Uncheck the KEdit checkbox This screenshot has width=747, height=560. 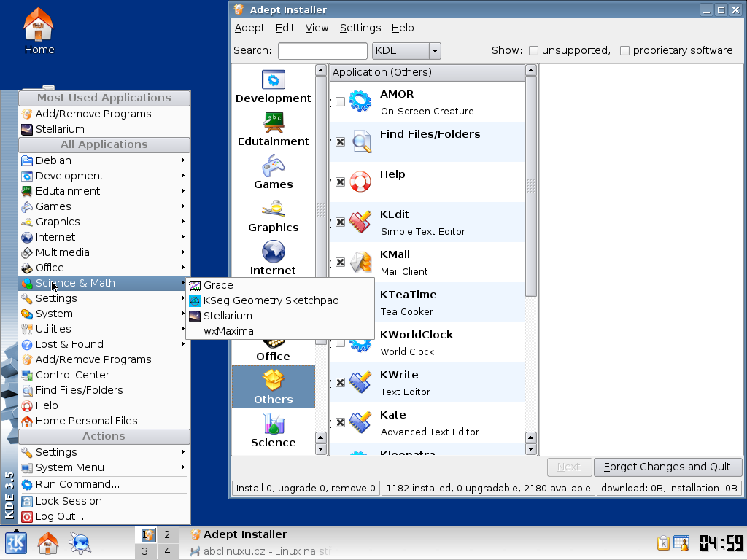click(340, 222)
